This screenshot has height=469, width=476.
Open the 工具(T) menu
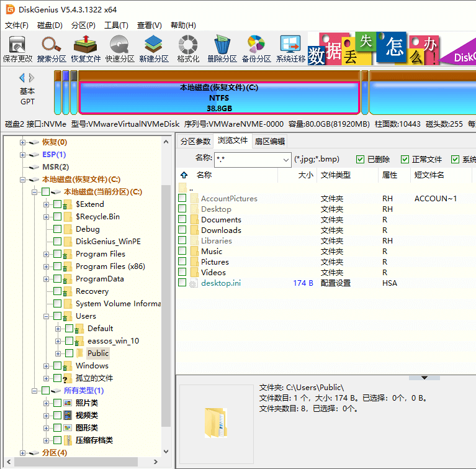[x=116, y=25]
